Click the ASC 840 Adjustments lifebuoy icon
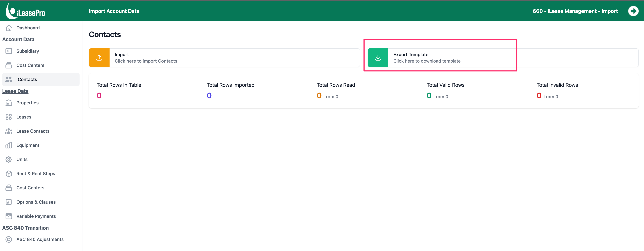This screenshot has height=251, width=644. pos(9,239)
